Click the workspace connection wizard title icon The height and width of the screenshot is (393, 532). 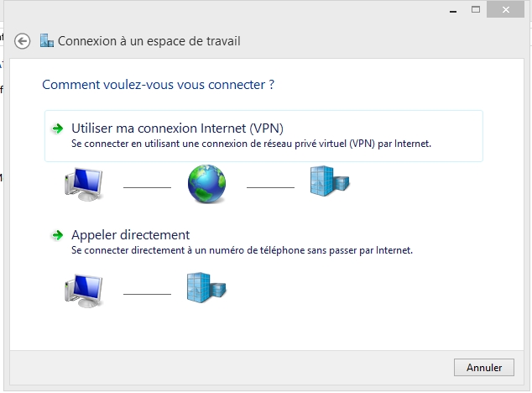tap(47, 41)
